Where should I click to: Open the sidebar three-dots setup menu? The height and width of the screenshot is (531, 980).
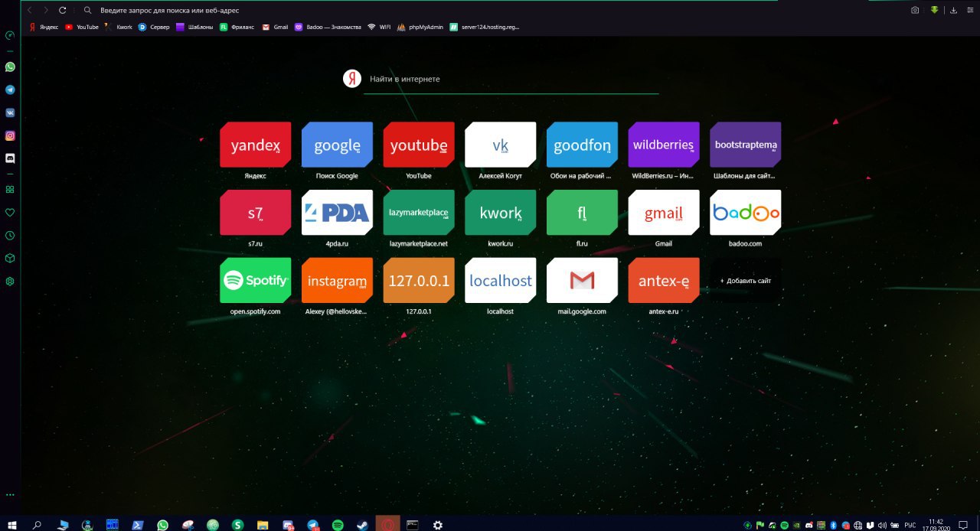pyautogui.click(x=10, y=495)
